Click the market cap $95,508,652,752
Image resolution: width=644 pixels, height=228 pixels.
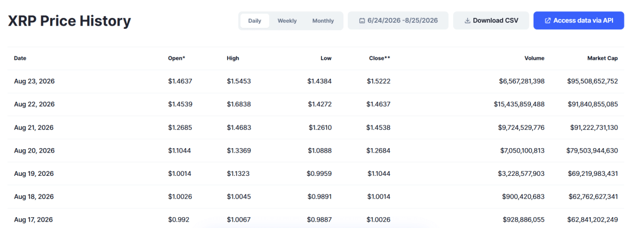click(593, 81)
